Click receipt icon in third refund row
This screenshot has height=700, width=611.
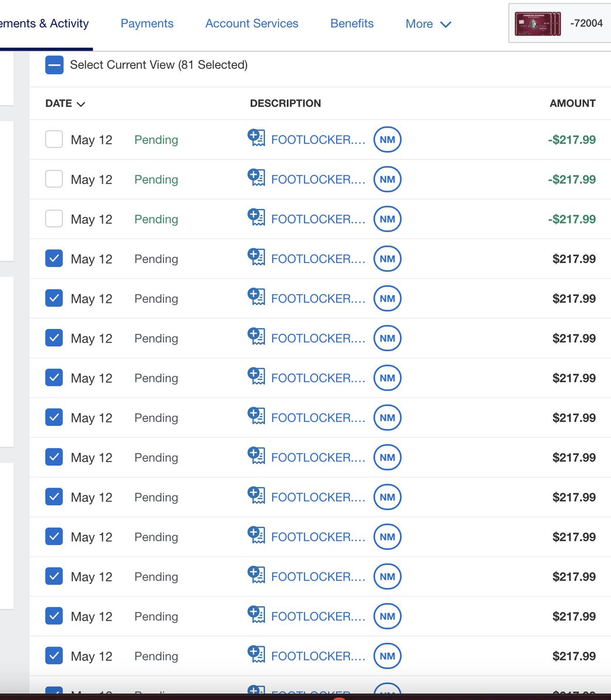pos(256,218)
